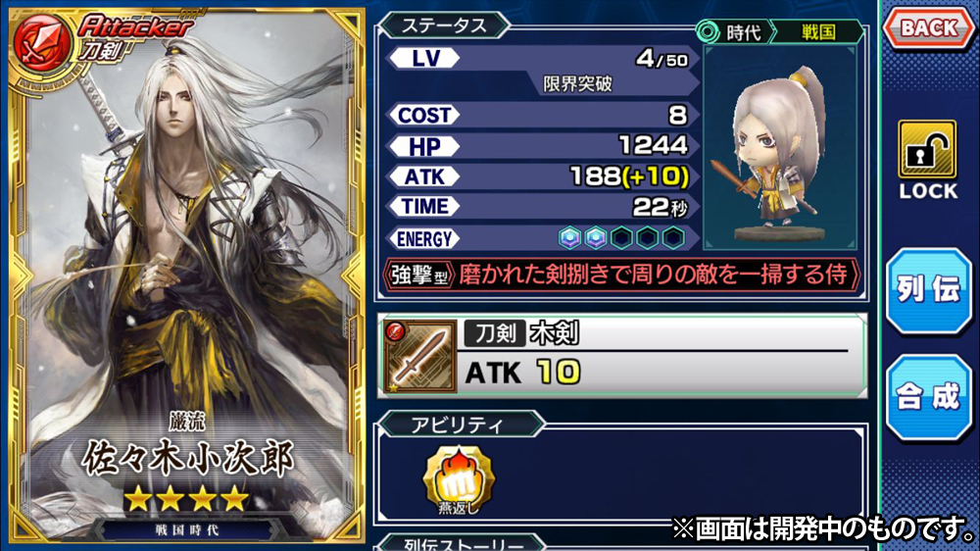
Task: Select the 強撃型 type label
Action: coord(418,275)
